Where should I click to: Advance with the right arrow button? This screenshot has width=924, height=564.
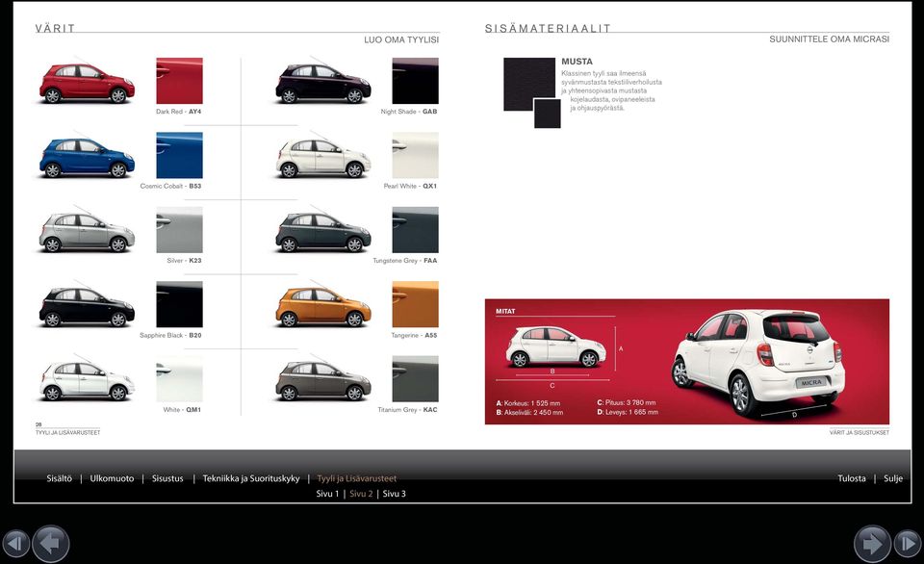(x=872, y=543)
